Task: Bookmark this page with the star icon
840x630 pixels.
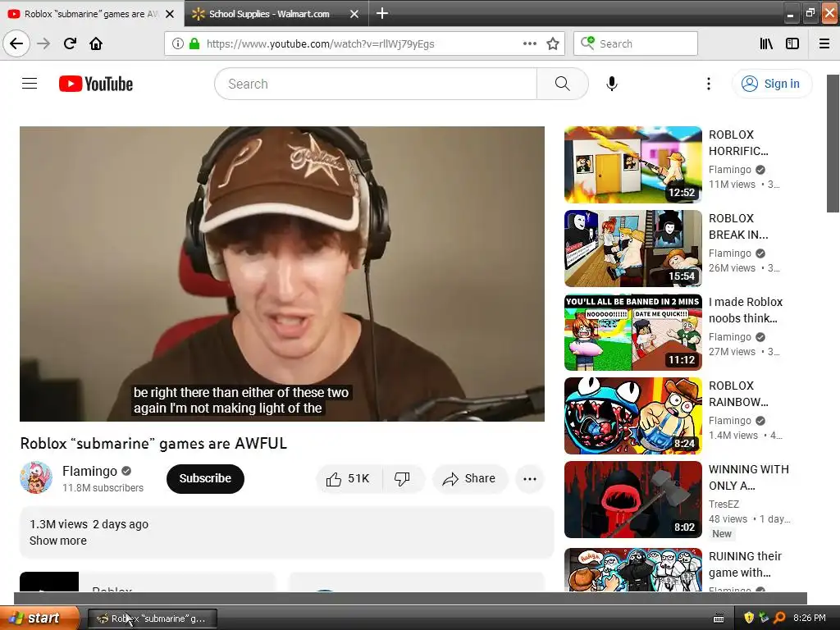Action: (553, 43)
